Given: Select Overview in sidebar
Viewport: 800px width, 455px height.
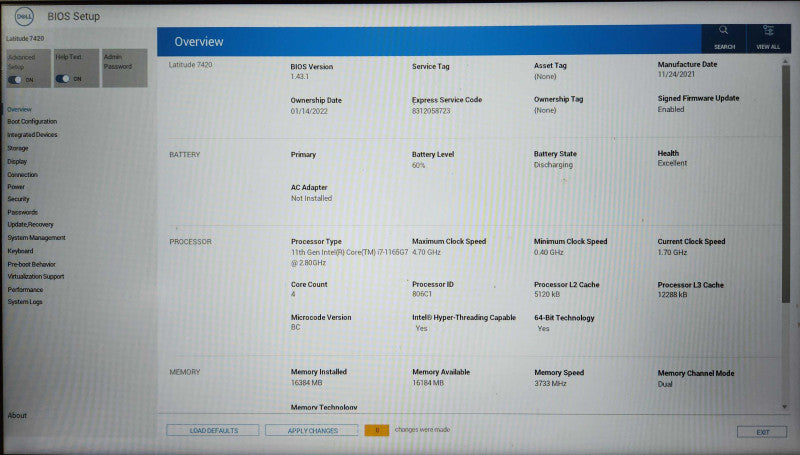Looking at the screenshot, I should 19,109.
